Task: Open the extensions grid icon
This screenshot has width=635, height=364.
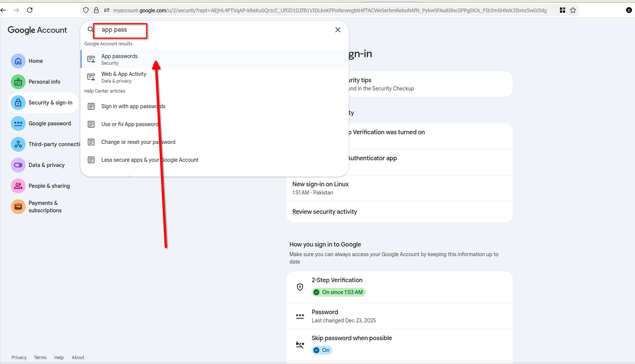Action: coord(562,10)
